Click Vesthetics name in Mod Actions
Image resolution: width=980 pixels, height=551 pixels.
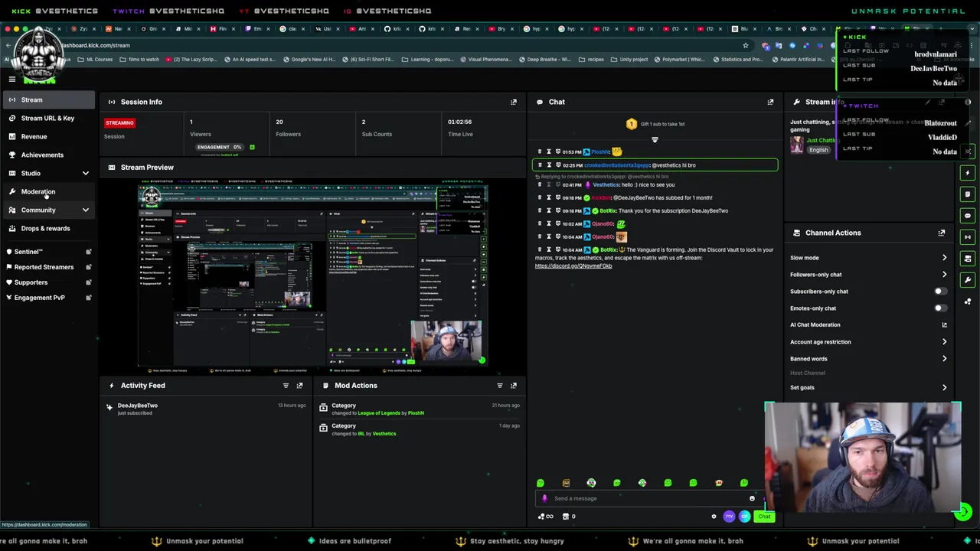click(x=384, y=434)
